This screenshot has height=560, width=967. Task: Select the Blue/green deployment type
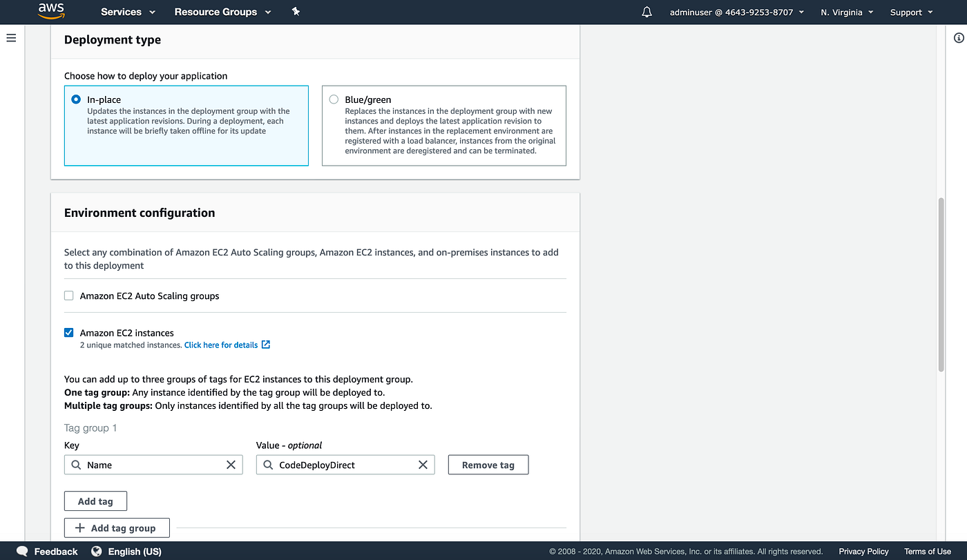(x=334, y=99)
